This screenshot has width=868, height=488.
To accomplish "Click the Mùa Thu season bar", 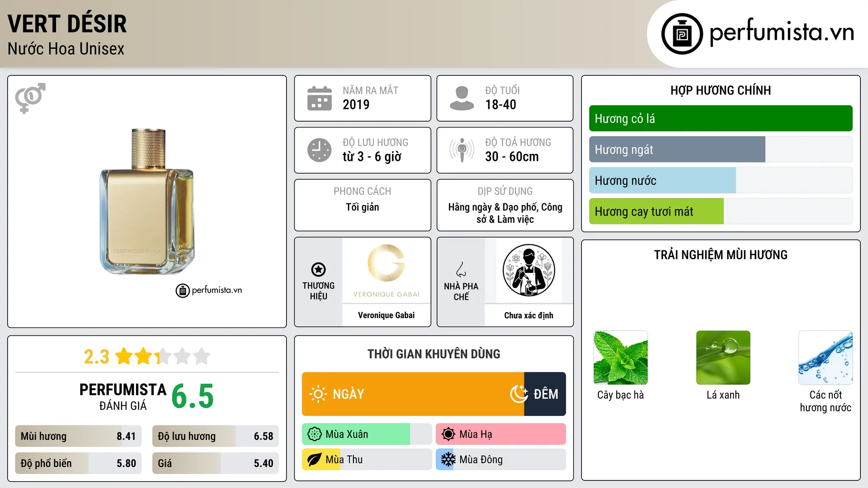I will [367, 460].
